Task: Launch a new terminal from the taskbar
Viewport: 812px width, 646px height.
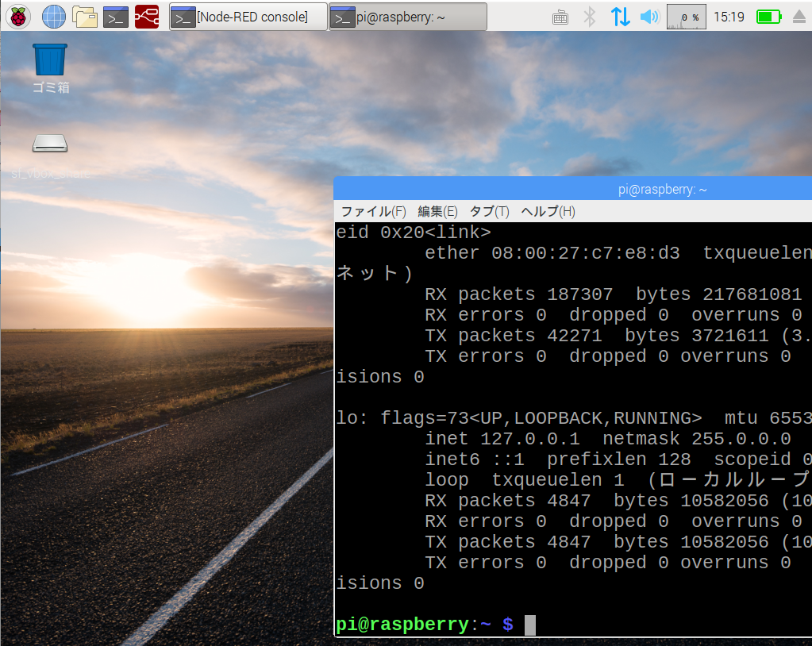Action: point(115,15)
